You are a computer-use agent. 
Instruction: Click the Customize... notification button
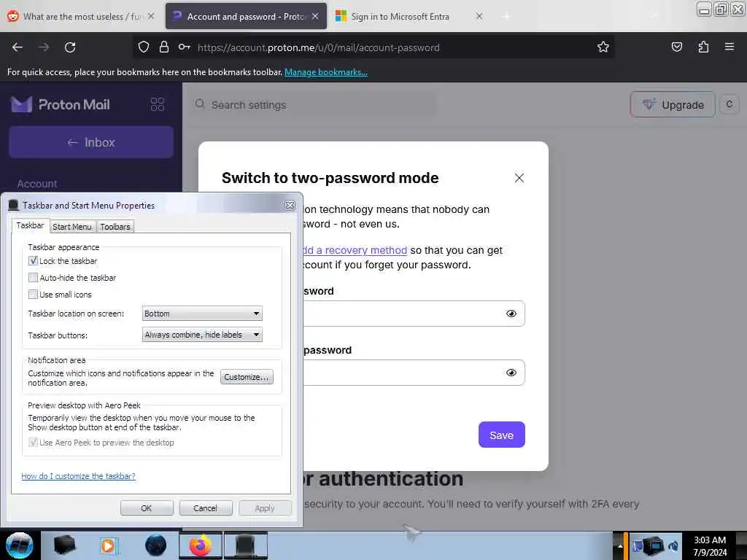[x=247, y=377]
